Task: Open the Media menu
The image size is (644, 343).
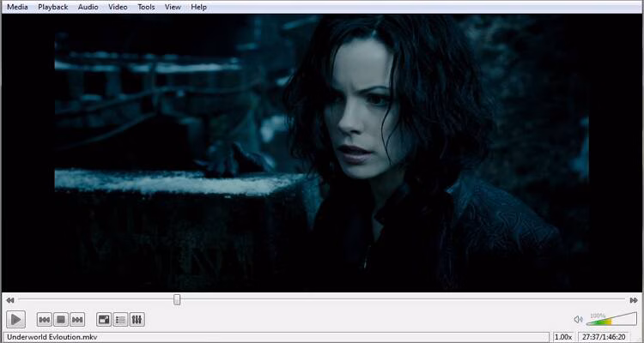Action: pos(17,7)
